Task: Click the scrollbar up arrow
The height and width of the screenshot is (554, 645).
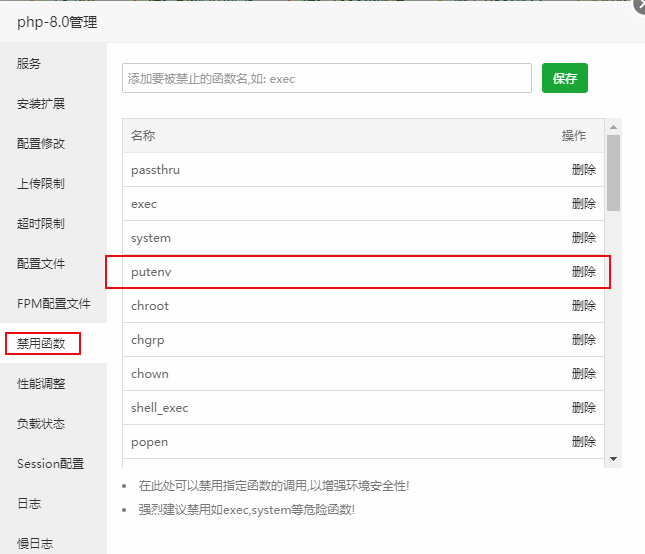Action: pyautogui.click(x=613, y=127)
